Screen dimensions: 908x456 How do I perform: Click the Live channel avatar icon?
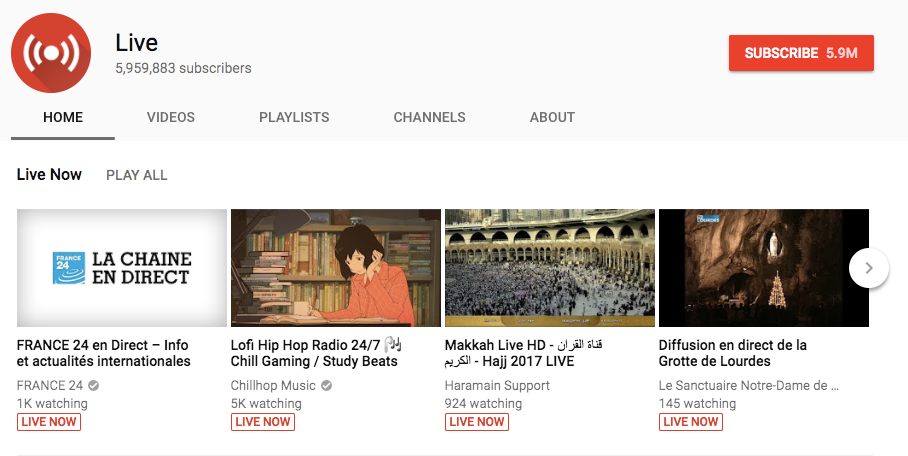coord(51,53)
